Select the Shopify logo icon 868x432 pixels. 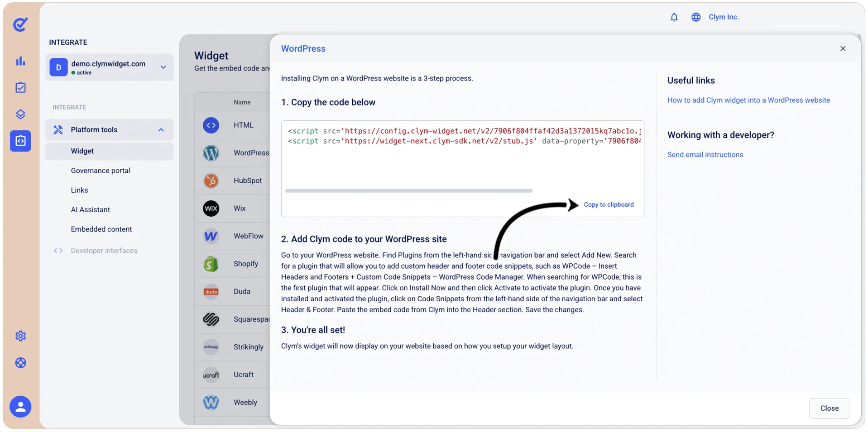pos(211,264)
